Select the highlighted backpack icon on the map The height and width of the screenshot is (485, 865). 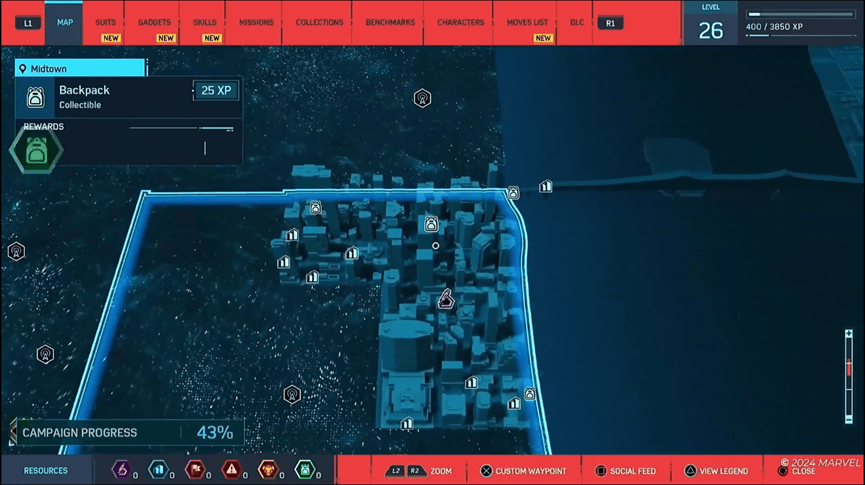(432, 224)
